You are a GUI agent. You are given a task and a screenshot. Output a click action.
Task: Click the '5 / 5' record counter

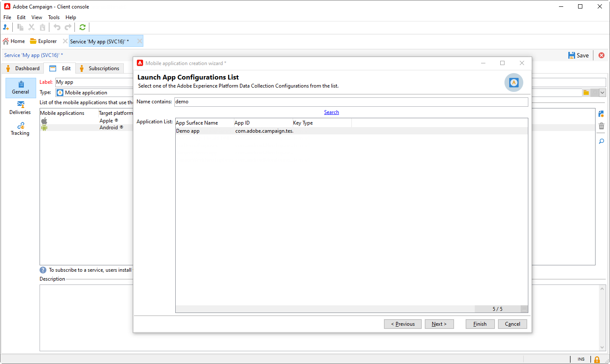click(x=497, y=309)
